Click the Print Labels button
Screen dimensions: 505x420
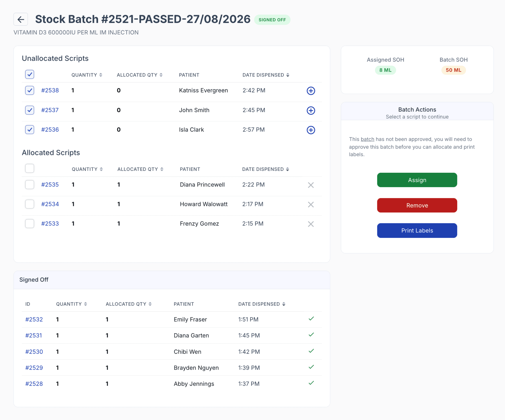pyautogui.click(x=417, y=231)
